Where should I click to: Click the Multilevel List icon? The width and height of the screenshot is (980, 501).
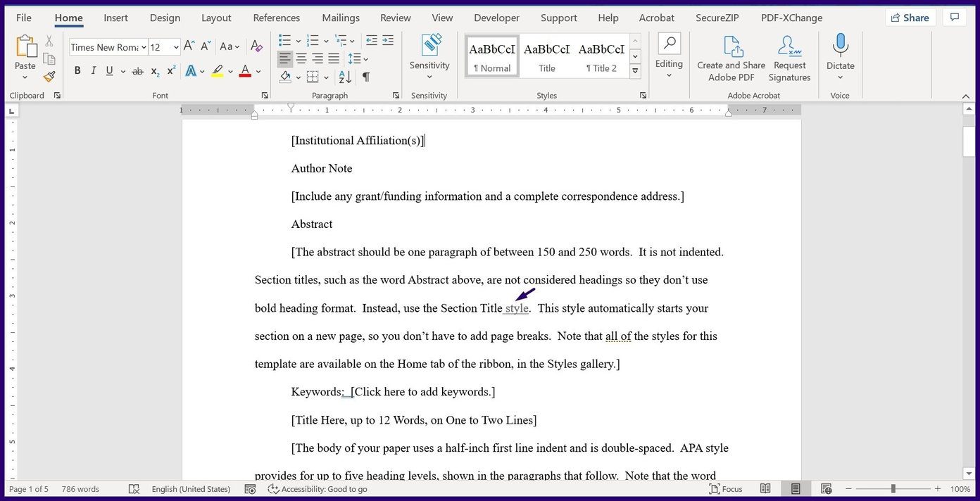[x=341, y=40]
